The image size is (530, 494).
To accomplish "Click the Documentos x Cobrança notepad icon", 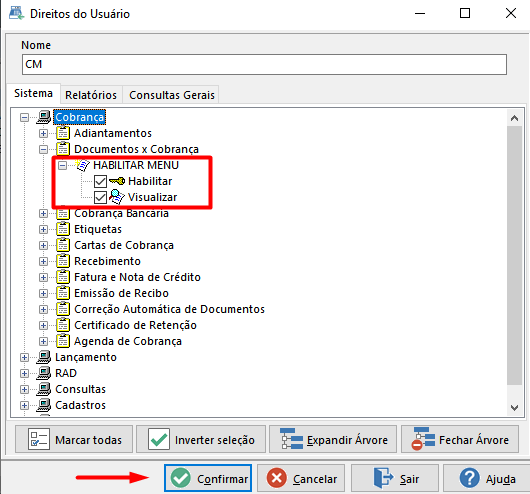I will 63,149.
